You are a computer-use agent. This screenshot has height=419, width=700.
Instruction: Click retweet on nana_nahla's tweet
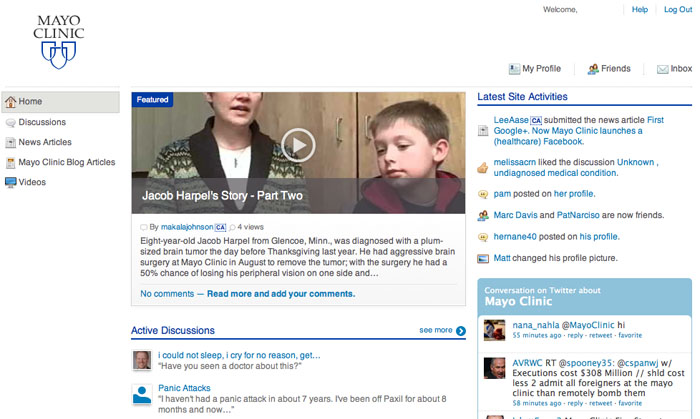(600, 335)
